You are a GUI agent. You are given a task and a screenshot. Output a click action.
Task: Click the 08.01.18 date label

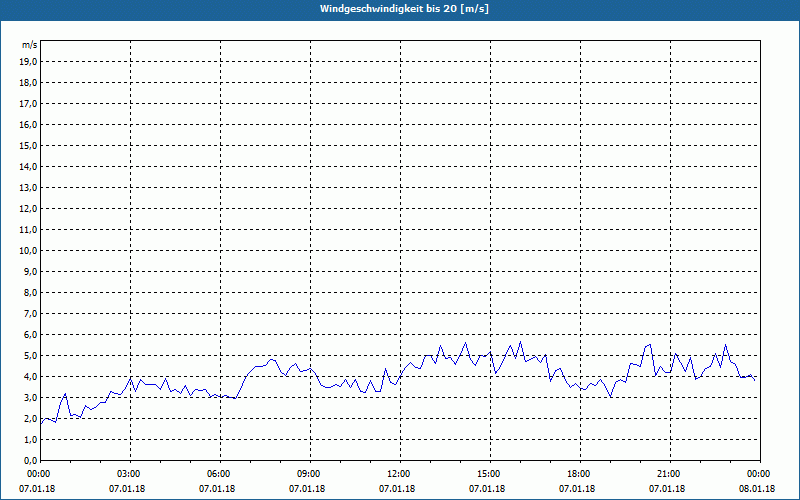[757, 489]
